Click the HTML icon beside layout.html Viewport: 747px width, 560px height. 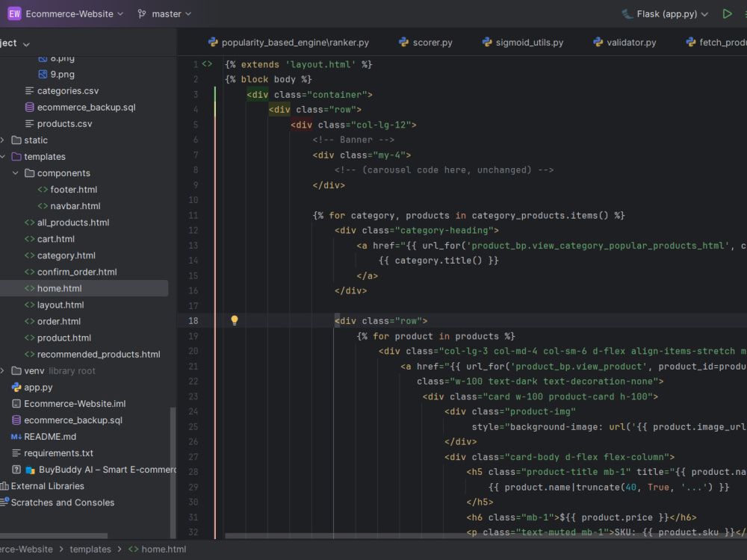[30, 305]
